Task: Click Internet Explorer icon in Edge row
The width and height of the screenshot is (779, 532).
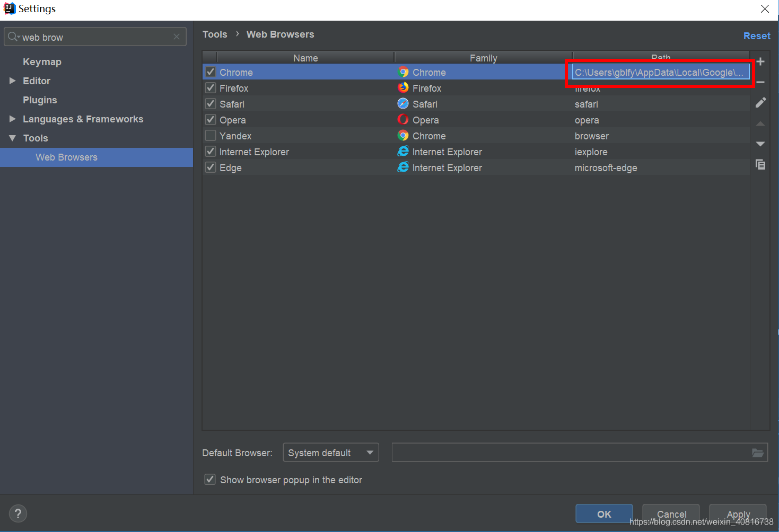Action: [403, 167]
